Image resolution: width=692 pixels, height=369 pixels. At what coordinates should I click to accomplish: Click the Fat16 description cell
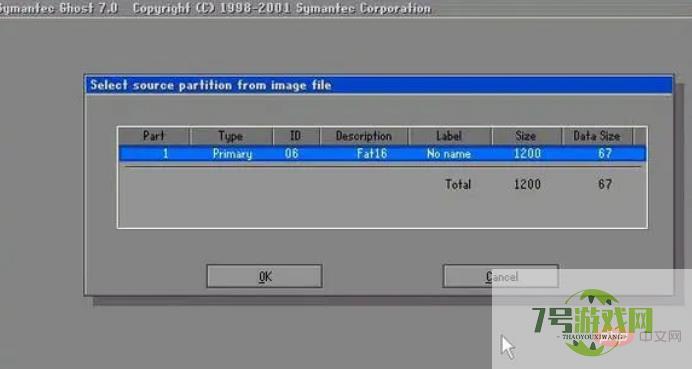point(372,154)
